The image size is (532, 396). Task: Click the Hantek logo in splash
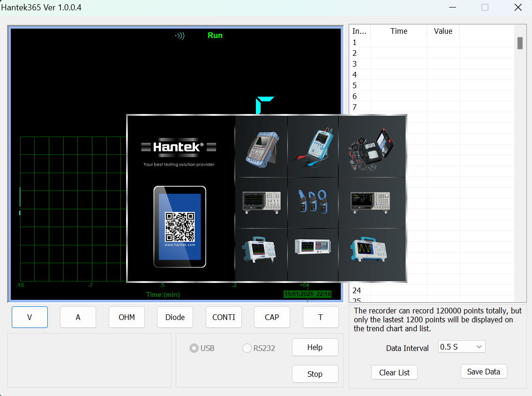(x=179, y=147)
